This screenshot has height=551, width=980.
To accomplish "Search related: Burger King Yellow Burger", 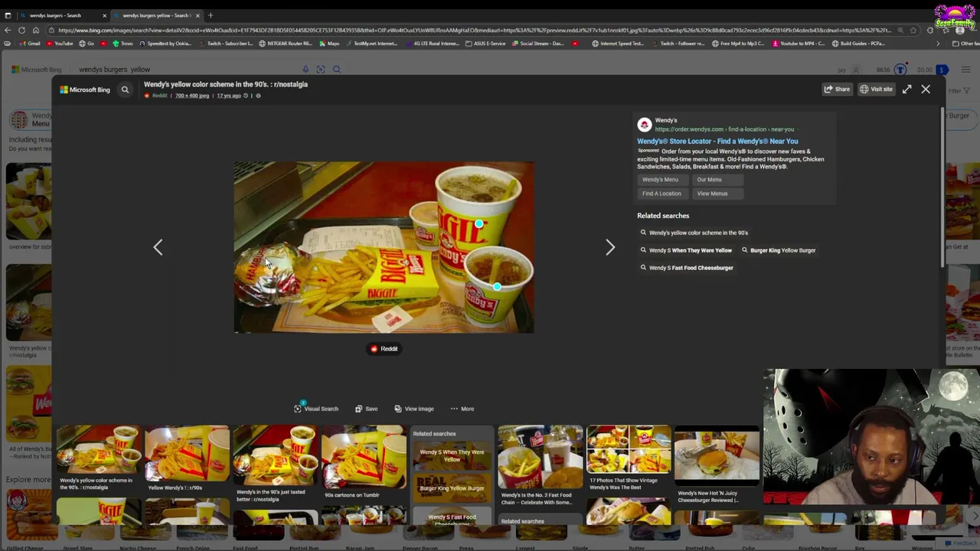I will click(779, 250).
